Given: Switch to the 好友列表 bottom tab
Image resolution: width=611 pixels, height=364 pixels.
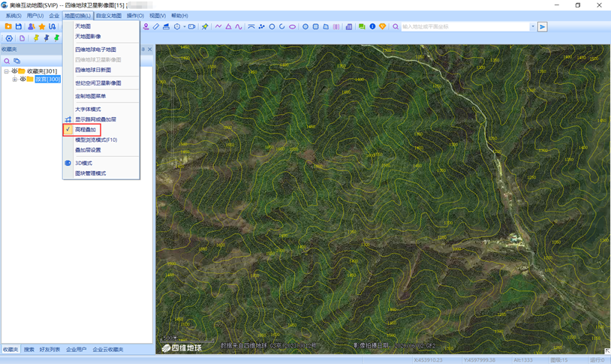Looking at the screenshot, I should point(50,350).
